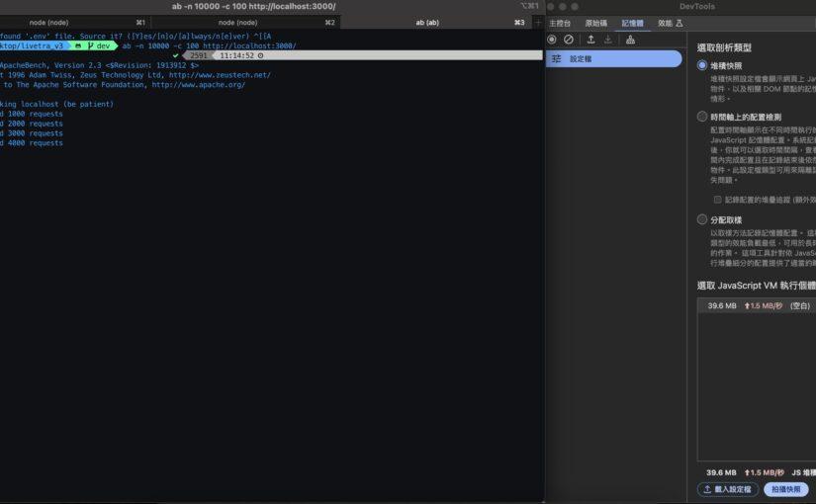
Task: Select the 時間軸上的配置檢測 radio option
Action: tap(703, 117)
